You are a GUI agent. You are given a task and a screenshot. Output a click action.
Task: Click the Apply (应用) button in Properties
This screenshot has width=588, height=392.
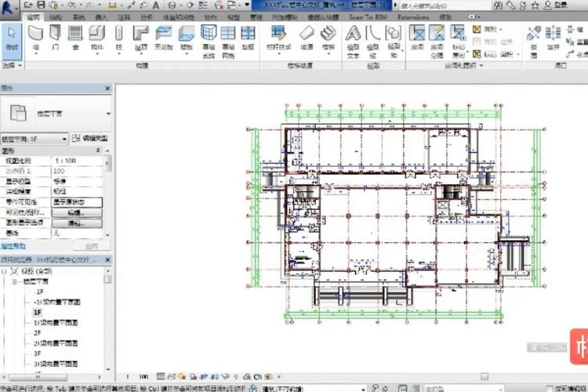click(x=92, y=246)
